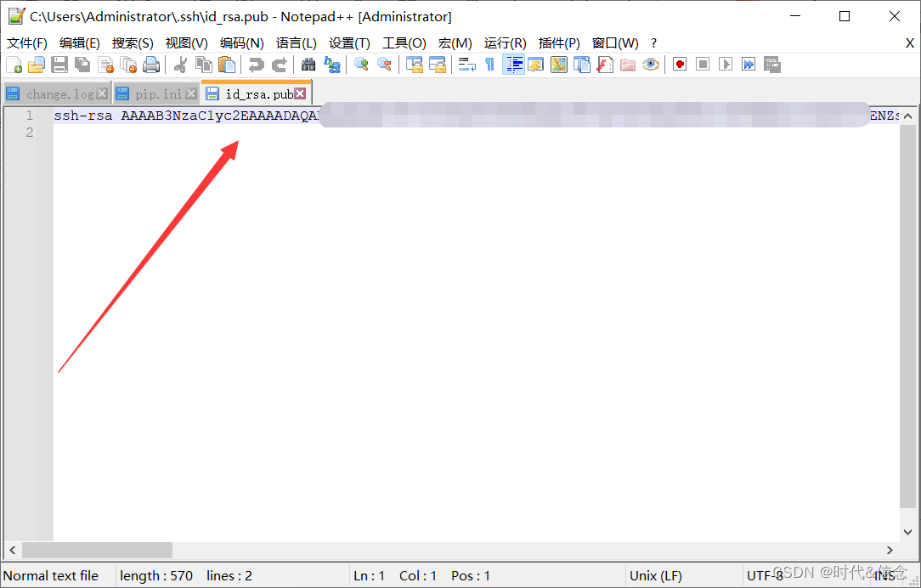Expand the 语言(L) language menu
Screen dimensions: 921x588
pyautogui.click(x=296, y=43)
